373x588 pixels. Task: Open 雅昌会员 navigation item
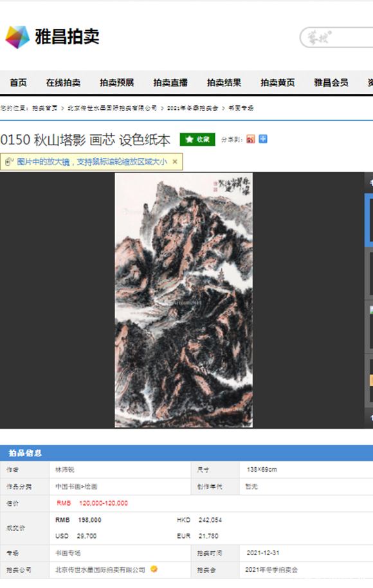pyautogui.click(x=331, y=82)
